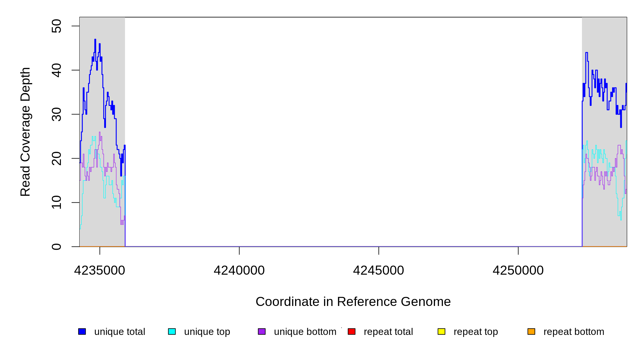Select the 'repeat bottom' legend label text
The image size is (644, 351).
[574, 332]
